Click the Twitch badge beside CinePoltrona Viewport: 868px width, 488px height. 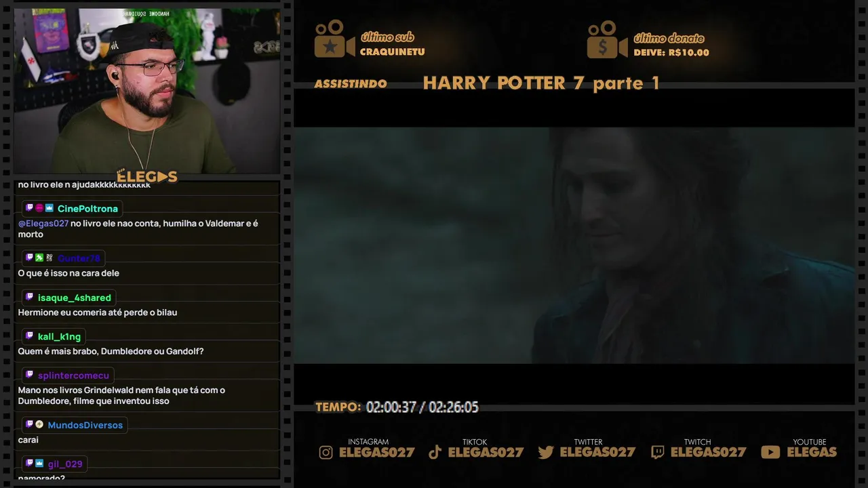point(29,208)
